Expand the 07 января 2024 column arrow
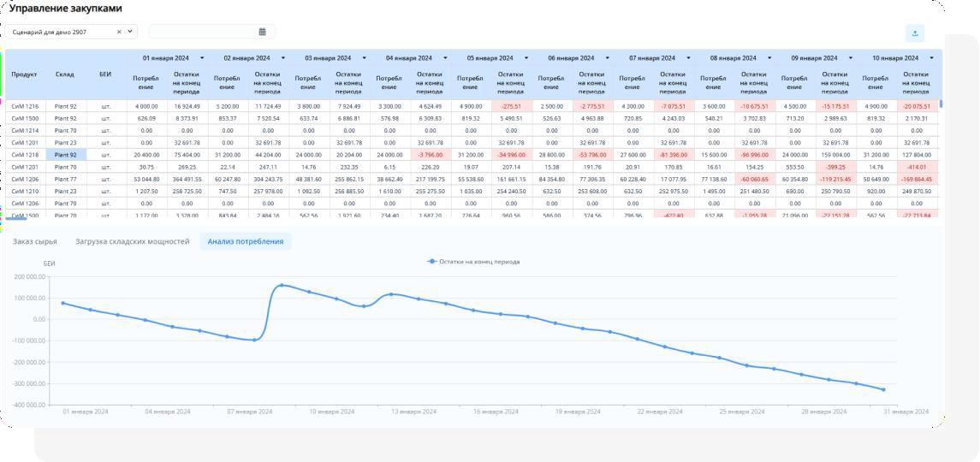Viewport: 980px width, 462px height. [688, 57]
